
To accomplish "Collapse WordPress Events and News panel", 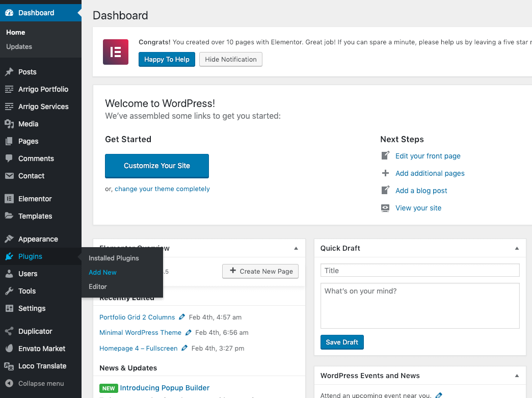I will pos(517,376).
